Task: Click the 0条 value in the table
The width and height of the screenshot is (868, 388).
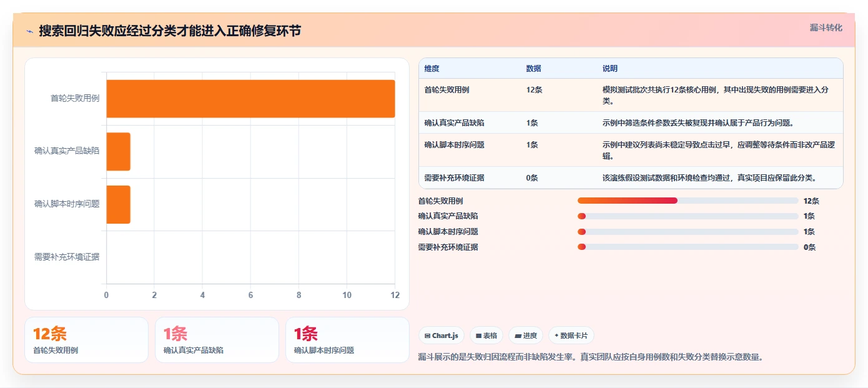Action: 532,178
